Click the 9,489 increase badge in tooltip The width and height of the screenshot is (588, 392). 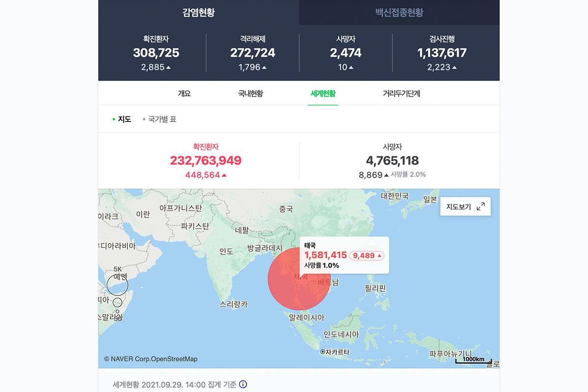coord(366,255)
